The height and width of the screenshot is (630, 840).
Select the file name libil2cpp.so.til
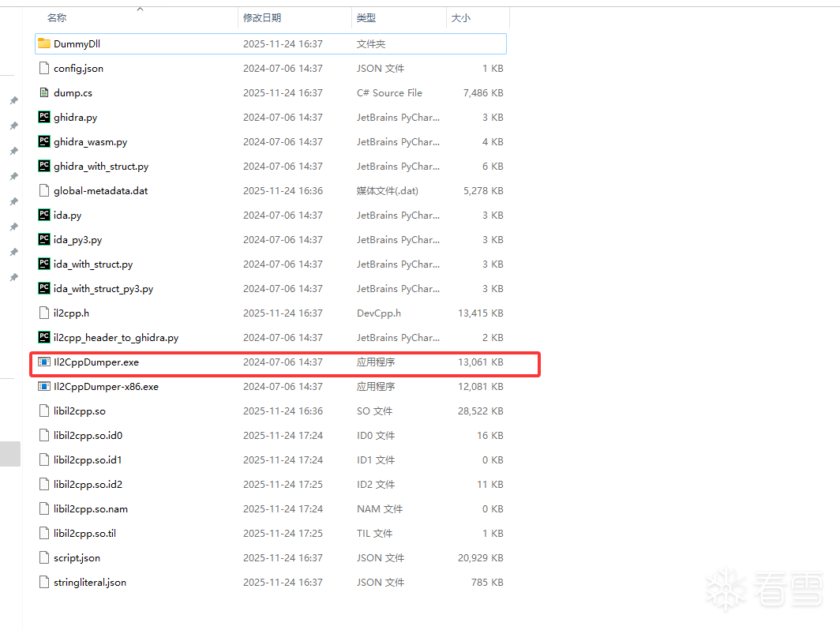[x=84, y=534]
